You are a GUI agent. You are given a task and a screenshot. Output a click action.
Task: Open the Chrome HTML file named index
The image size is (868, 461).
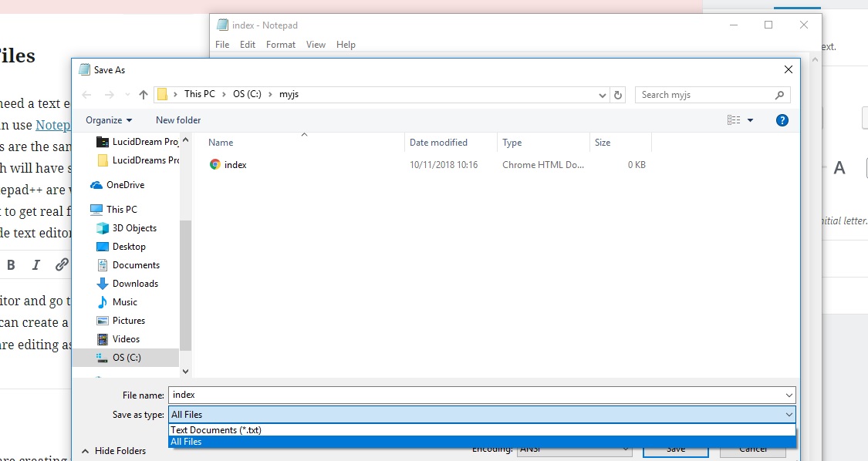pos(230,164)
